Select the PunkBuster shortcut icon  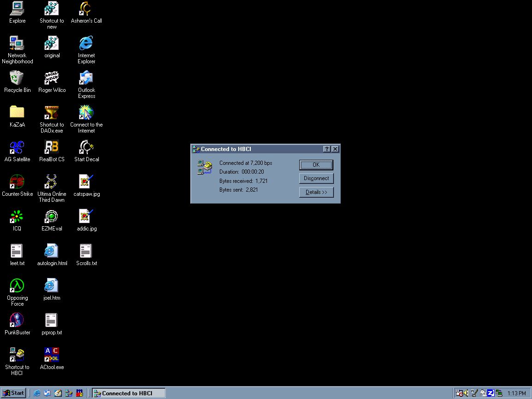pyautogui.click(x=17, y=320)
